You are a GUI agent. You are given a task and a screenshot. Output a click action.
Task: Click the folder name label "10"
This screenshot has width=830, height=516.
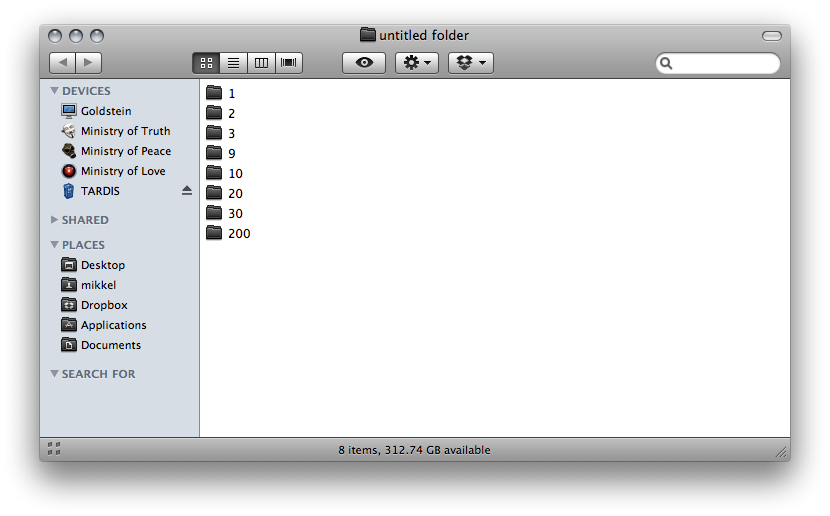[x=236, y=174]
